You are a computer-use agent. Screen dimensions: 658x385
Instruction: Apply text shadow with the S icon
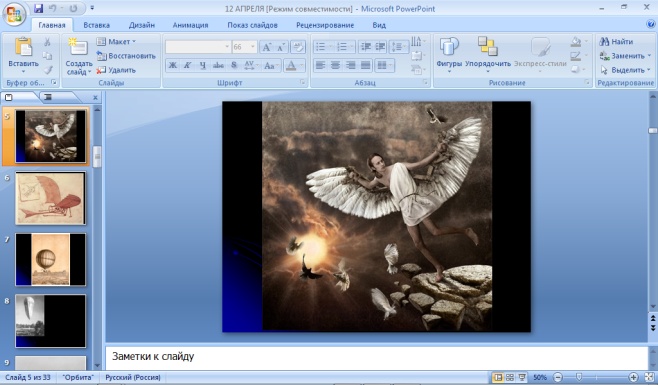(234, 65)
